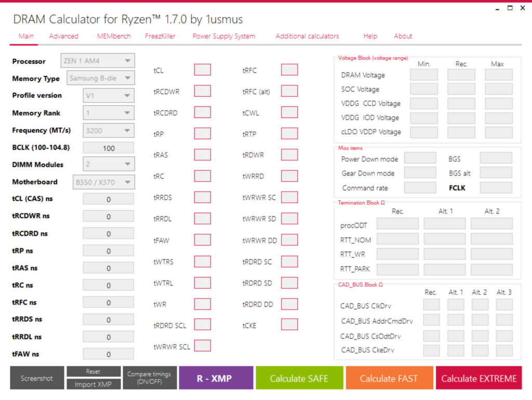
Task: Click the tRFC ns field
Action: 109,303
